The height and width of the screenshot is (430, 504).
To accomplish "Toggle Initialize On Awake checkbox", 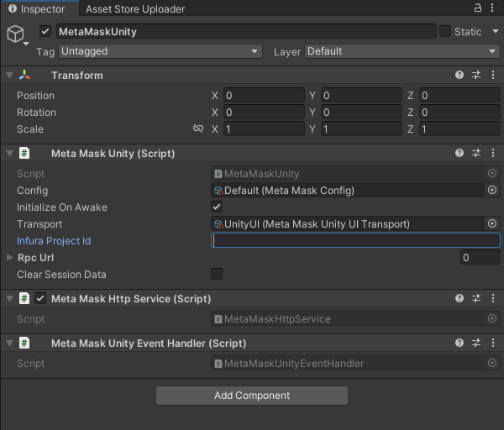I will click(217, 207).
